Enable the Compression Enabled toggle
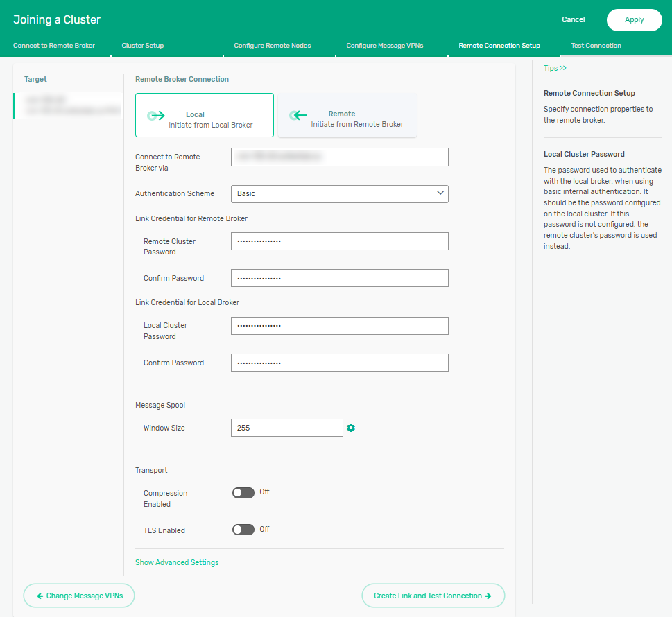 243,493
